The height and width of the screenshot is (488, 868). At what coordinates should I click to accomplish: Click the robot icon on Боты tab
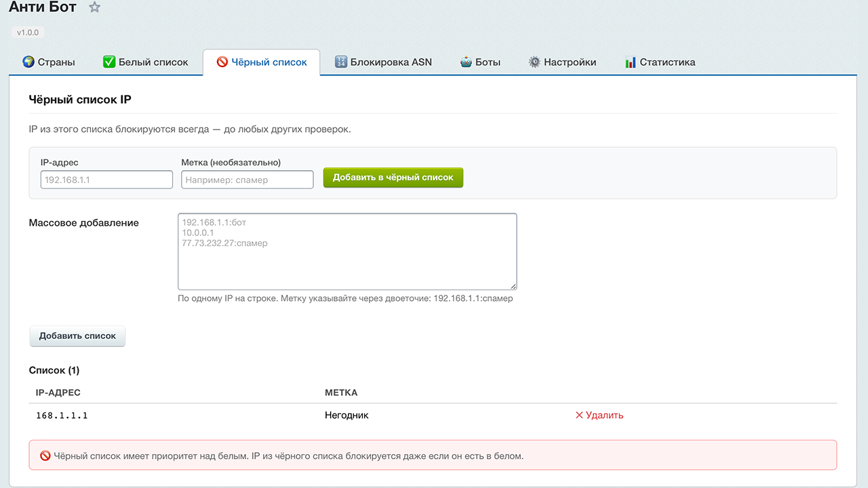tap(466, 62)
